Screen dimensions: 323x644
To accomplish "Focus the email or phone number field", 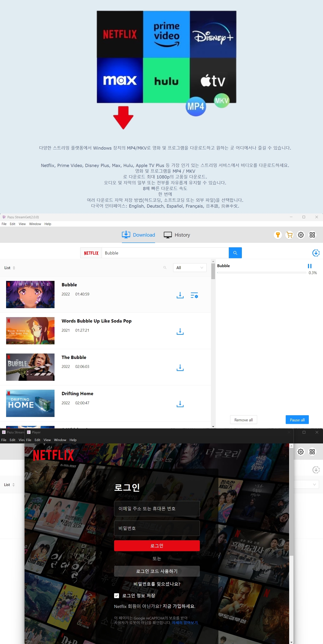I will (157, 509).
